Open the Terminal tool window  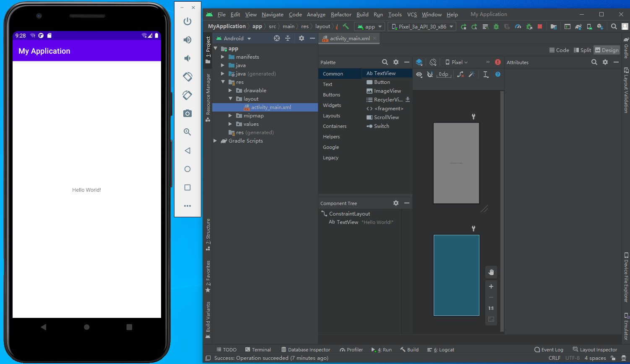click(x=258, y=349)
